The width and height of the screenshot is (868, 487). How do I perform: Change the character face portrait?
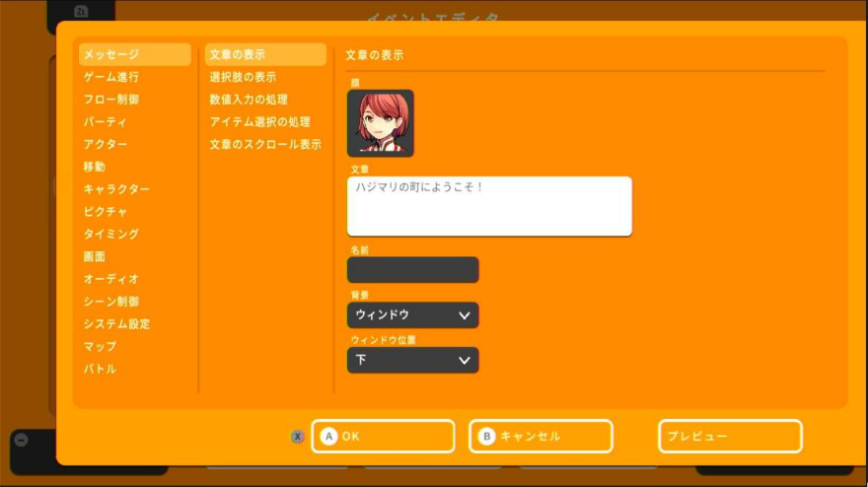click(x=381, y=123)
